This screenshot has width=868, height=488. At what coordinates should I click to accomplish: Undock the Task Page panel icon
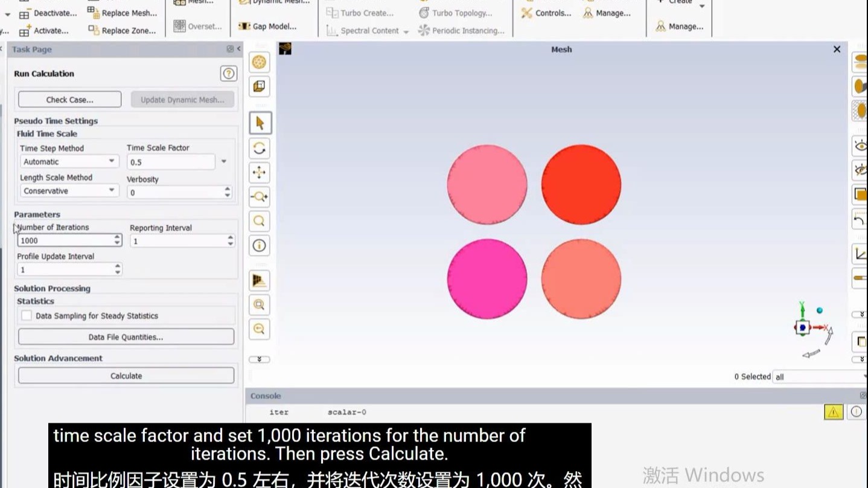pos(230,49)
